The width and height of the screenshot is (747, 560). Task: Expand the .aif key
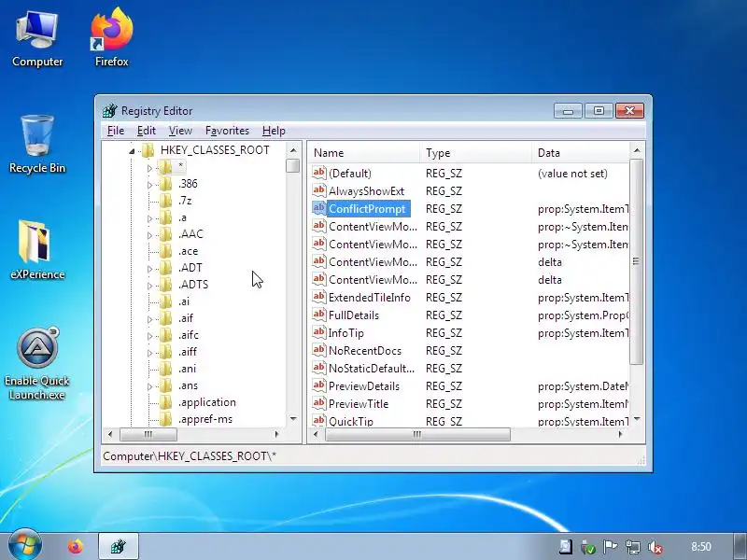pos(149,319)
